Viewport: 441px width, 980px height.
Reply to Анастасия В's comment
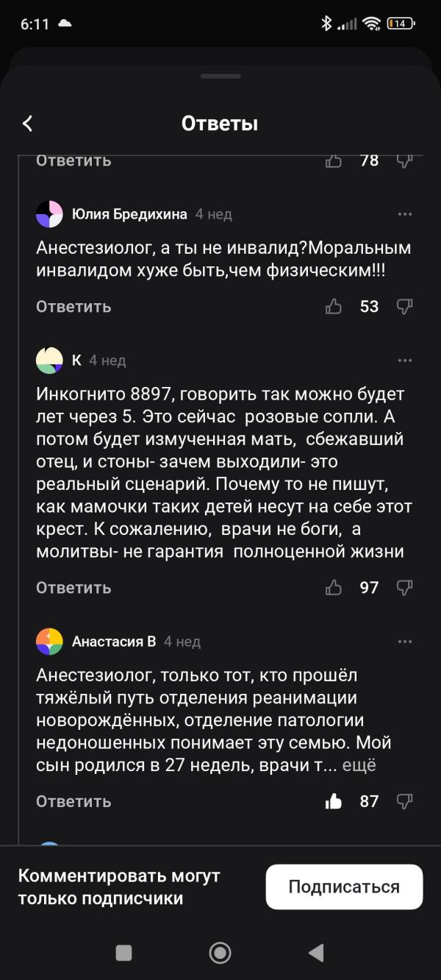point(73,801)
